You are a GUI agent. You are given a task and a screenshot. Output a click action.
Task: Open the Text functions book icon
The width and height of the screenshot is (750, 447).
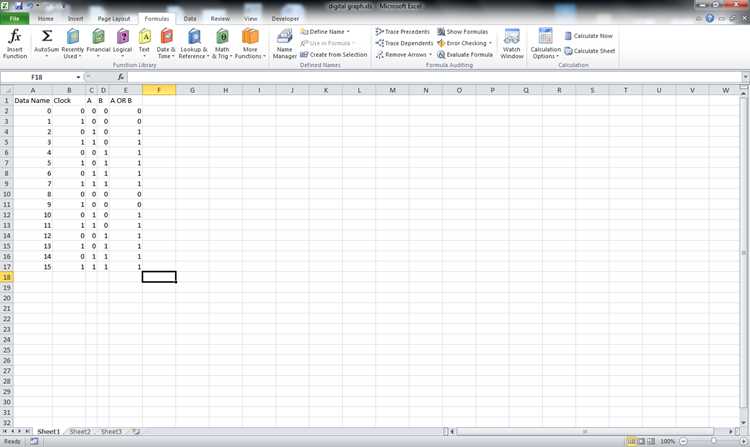(144, 36)
